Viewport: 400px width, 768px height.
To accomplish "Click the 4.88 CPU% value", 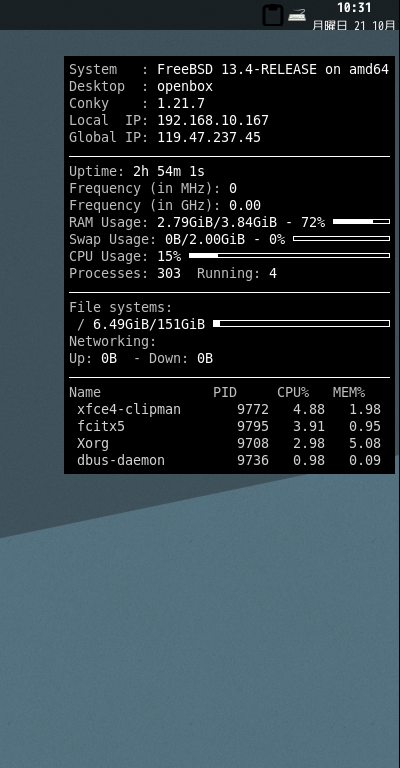I will pyautogui.click(x=309, y=409).
